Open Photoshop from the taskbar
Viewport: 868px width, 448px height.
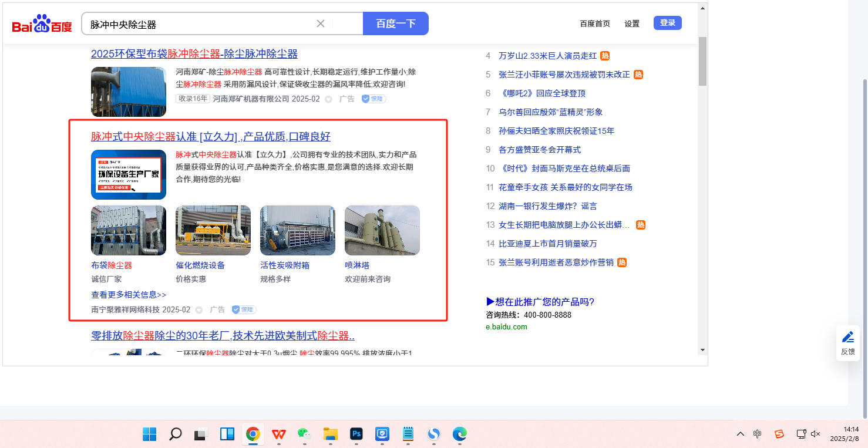tap(356, 434)
